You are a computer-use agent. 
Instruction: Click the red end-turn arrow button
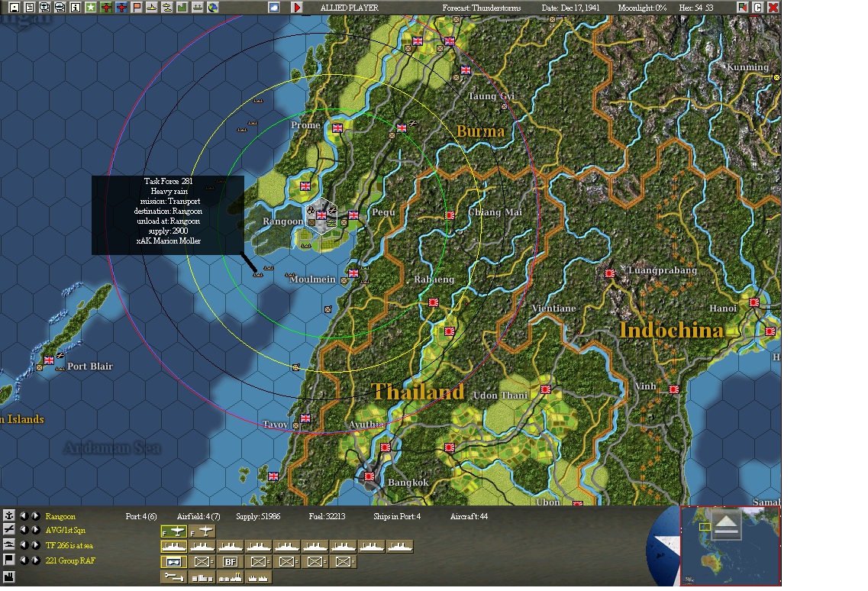point(297,8)
